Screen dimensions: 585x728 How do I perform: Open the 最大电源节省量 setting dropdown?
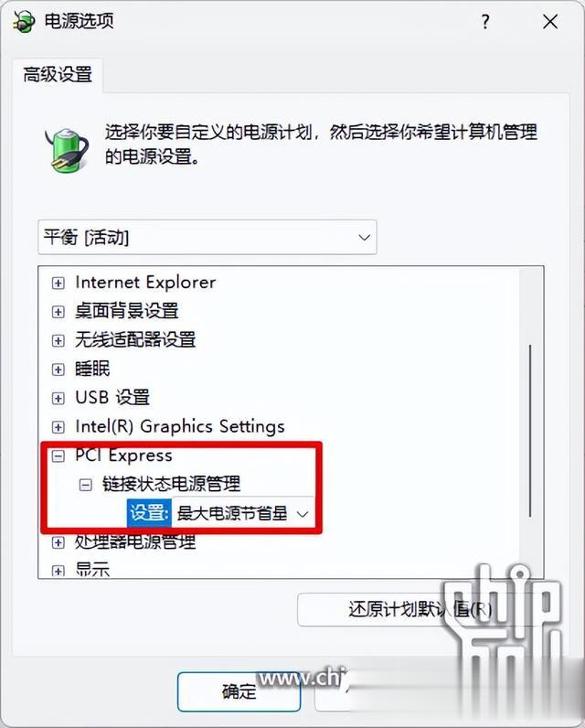(x=243, y=513)
